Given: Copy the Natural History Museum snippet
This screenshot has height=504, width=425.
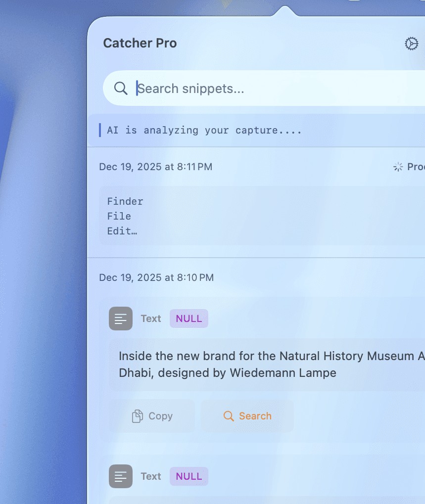Looking at the screenshot, I should [x=152, y=416].
